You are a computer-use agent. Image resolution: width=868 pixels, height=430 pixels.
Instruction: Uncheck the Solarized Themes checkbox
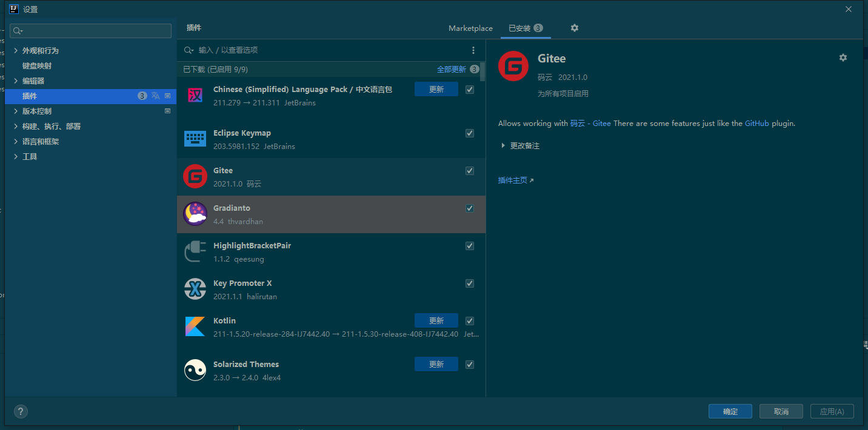(470, 365)
